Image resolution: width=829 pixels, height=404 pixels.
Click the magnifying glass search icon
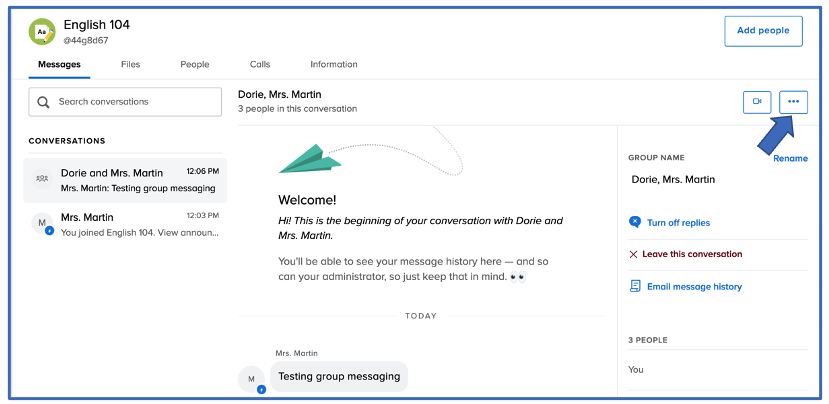pos(44,102)
